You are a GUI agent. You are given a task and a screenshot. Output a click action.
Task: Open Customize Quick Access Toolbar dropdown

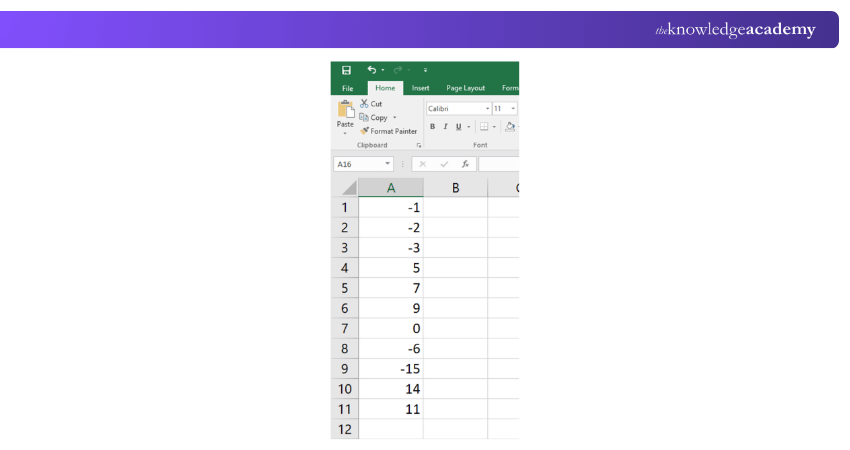coord(426,70)
